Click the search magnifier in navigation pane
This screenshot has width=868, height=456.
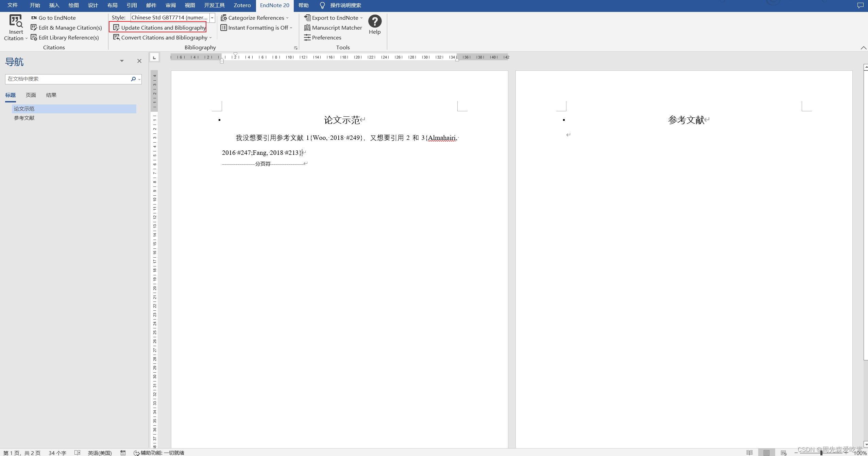point(133,79)
